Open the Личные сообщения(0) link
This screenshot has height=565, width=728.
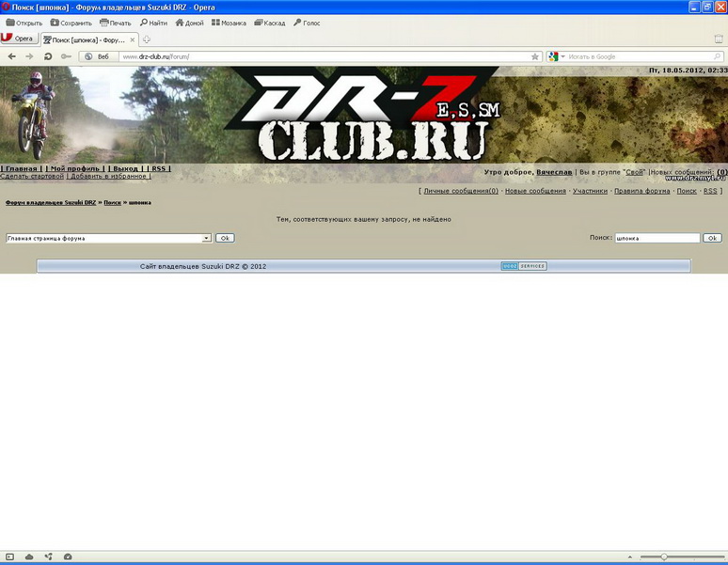click(461, 191)
